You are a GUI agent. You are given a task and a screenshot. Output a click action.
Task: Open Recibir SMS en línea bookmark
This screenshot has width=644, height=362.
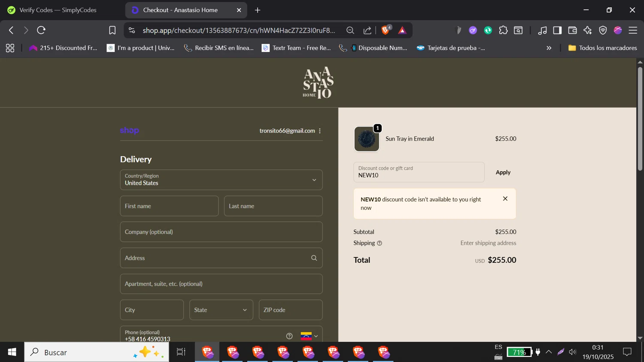click(219, 48)
